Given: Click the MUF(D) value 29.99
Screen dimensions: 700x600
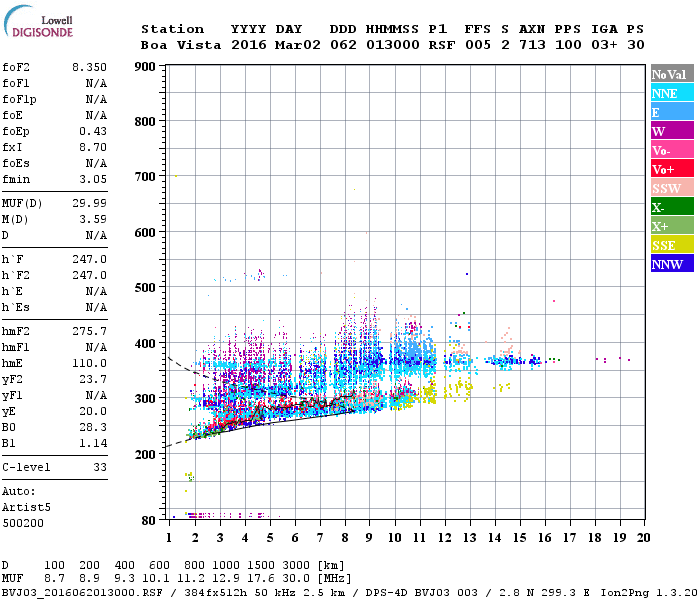Looking at the screenshot, I should (x=89, y=204).
